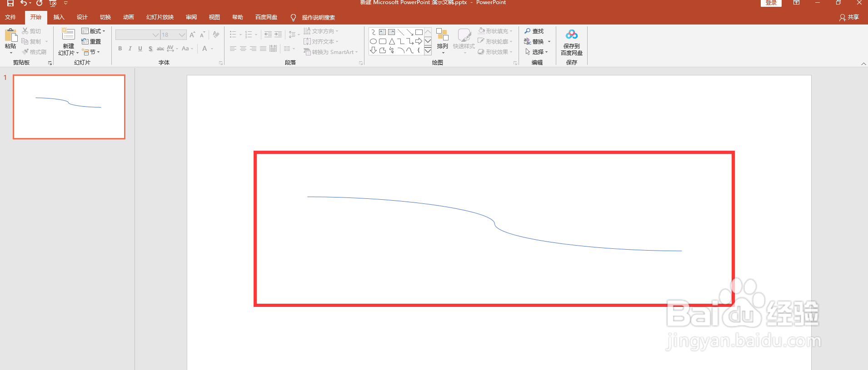868x370 pixels.
Task: Select the arrow line shape
Action: tap(410, 32)
